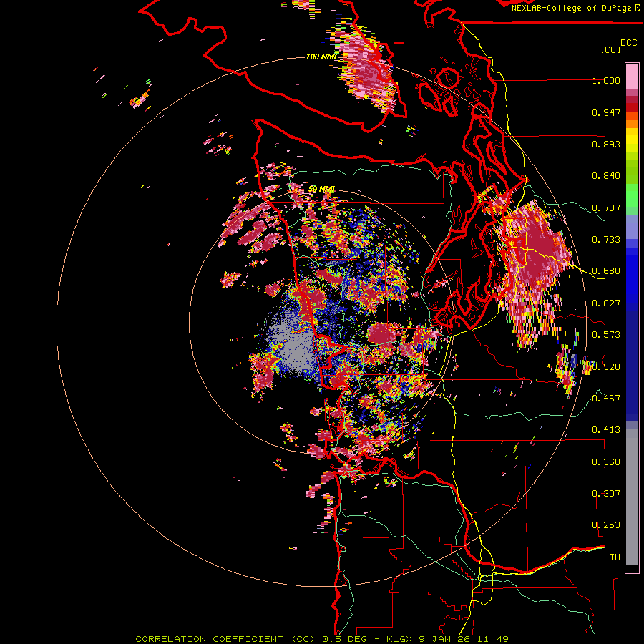The image size is (644, 644).
Task: Click the 50 NMI range ring label
Action: (321, 189)
